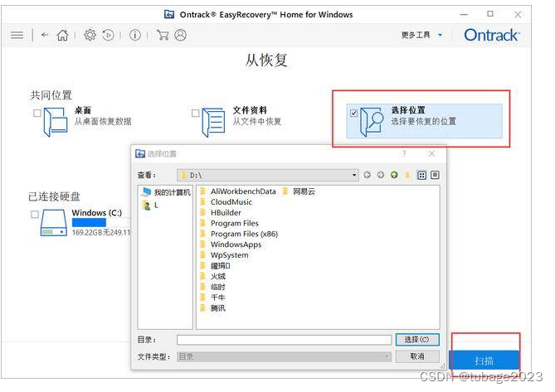Viewport: 555px width, 392px height.
Task: Toggle the 文件资料 checkbox
Action: click(195, 113)
